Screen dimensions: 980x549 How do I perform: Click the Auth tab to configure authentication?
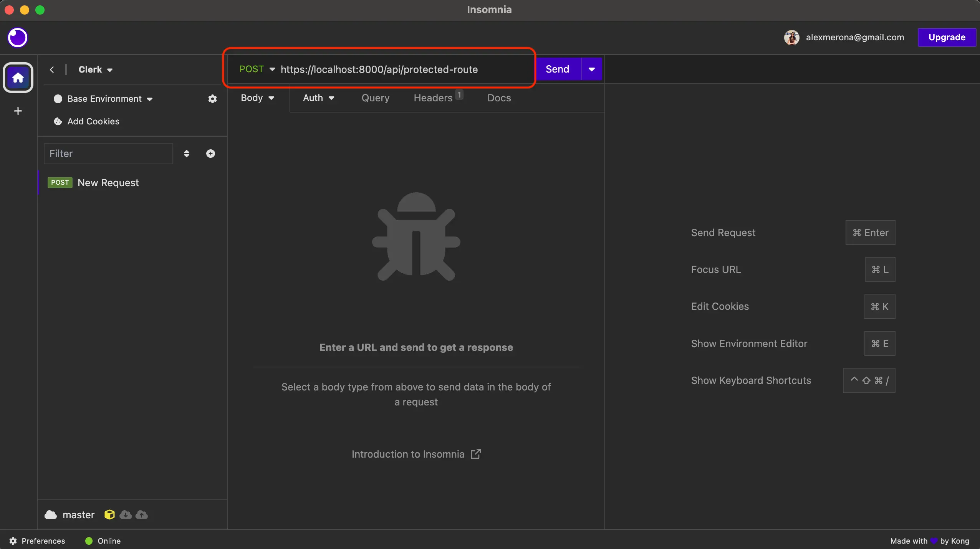318,98
